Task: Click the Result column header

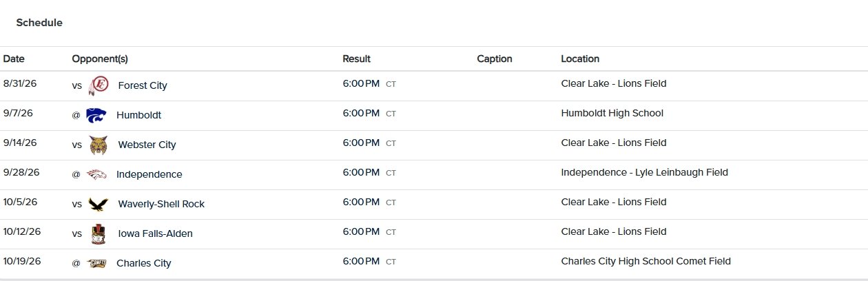Action: 356,59
